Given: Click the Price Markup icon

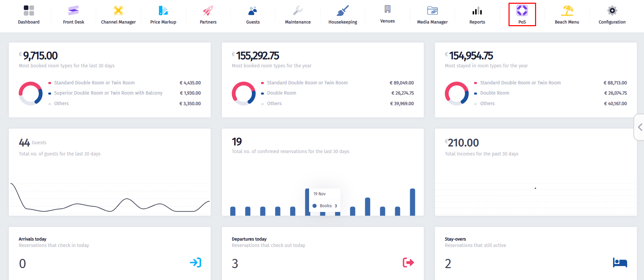Looking at the screenshot, I should [x=163, y=11].
